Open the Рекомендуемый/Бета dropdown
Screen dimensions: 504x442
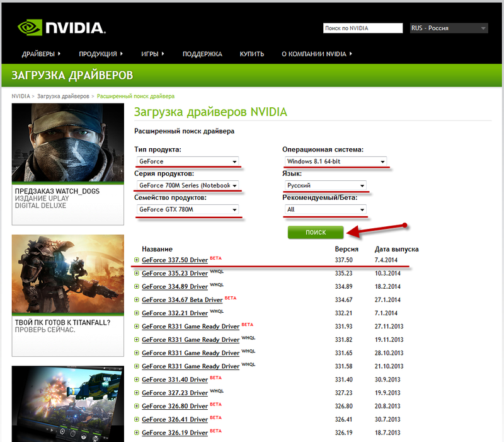point(325,209)
